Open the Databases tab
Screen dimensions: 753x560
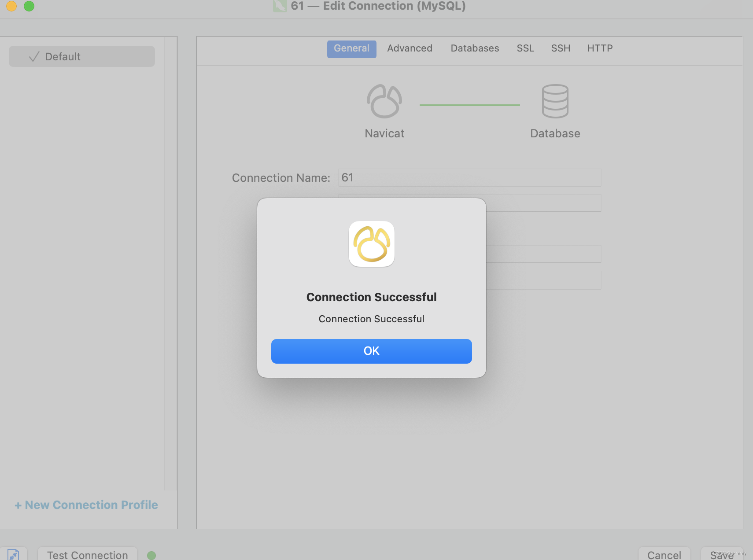[474, 48]
